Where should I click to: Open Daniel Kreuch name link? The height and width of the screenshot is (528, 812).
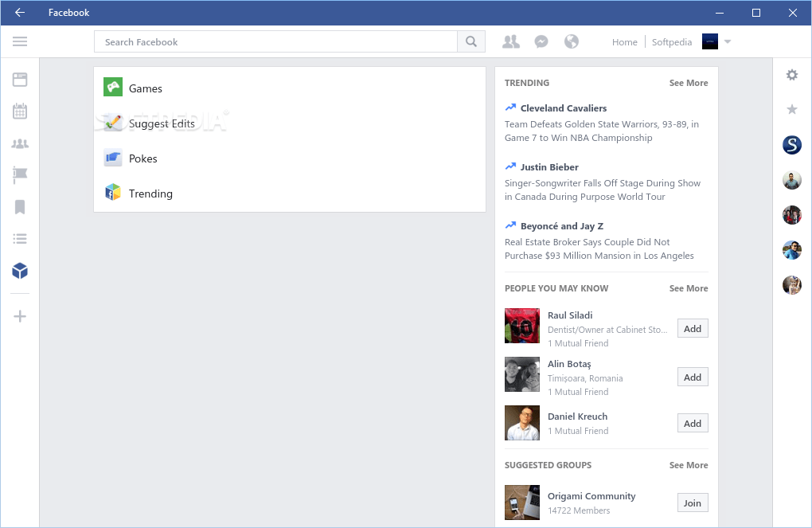coord(577,416)
